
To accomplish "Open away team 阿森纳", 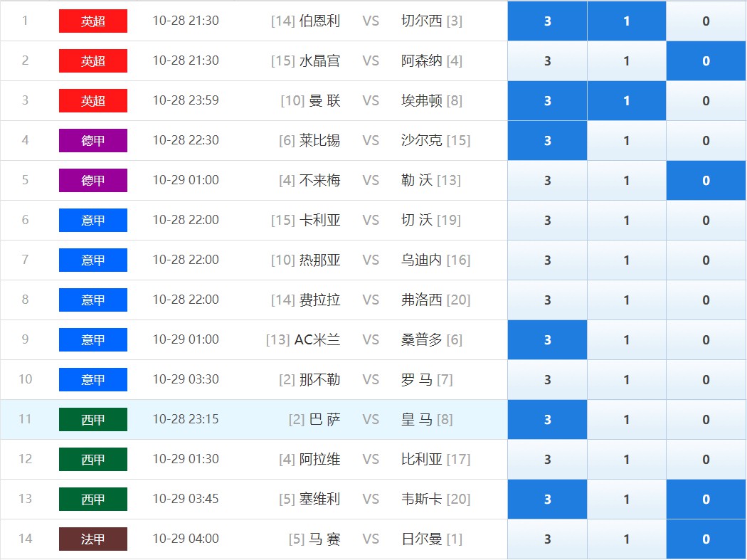I will (x=422, y=61).
